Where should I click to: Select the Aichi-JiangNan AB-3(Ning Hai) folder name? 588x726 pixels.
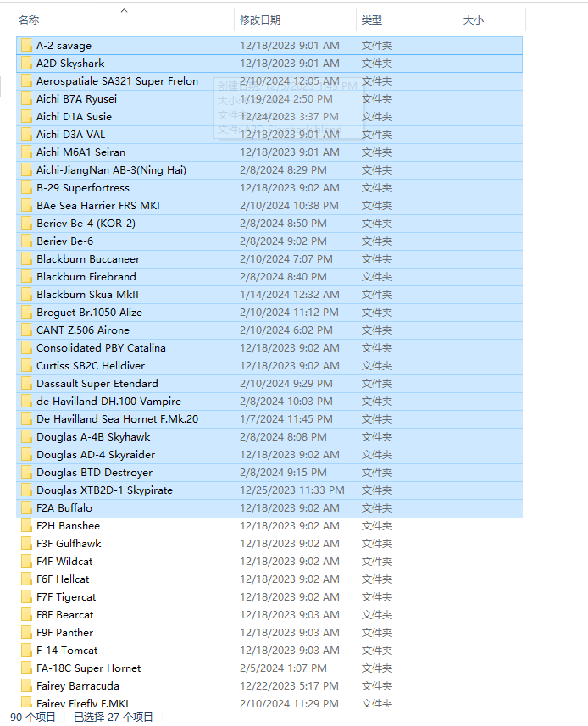[x=111, y=170]
